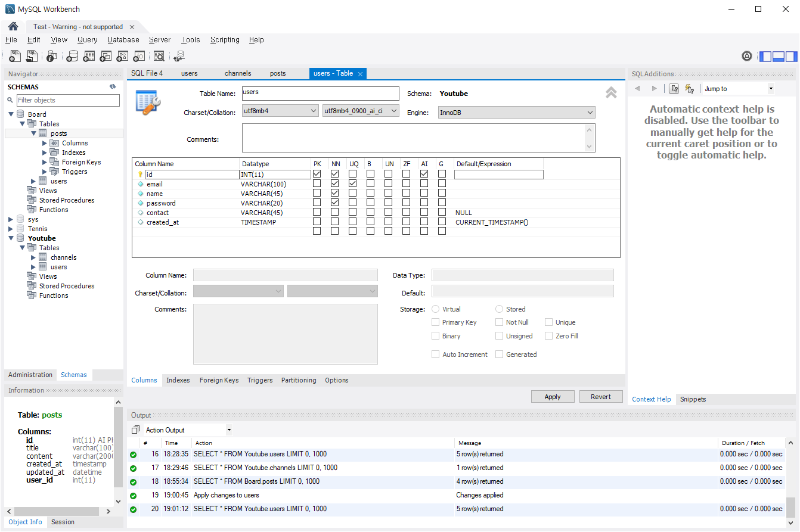Select the created_at column row
The width and height of the screenshot is (800, 532).
pyautogui.click(x=376, y=222)
